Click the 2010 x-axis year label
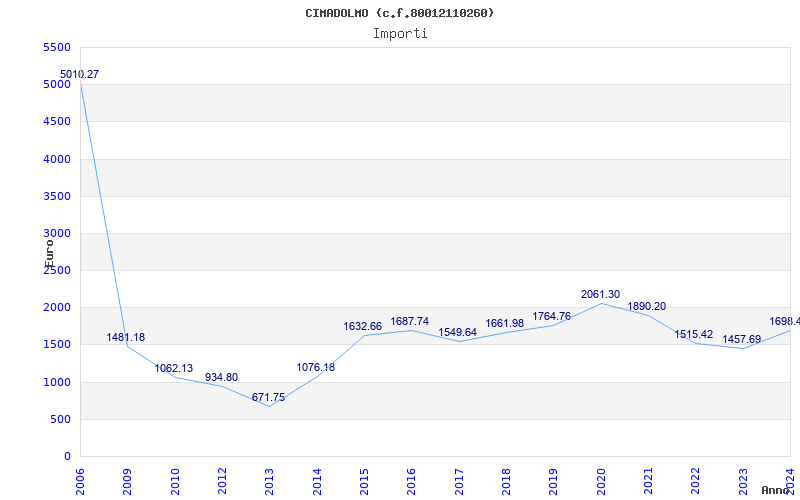 tap(175, 481)
